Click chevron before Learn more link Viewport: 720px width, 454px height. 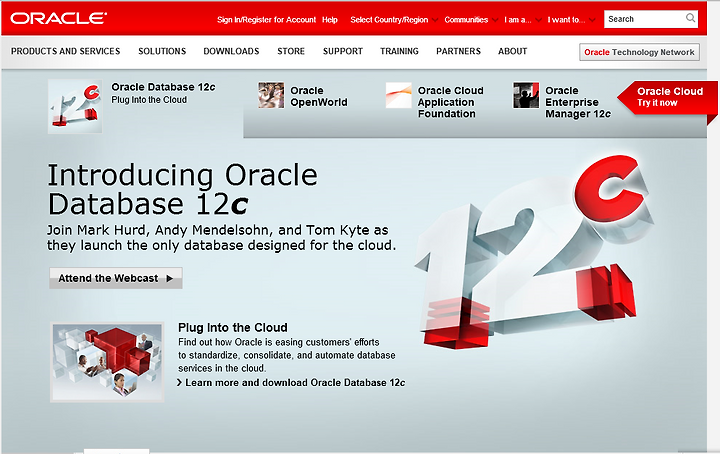pos(180,382)
